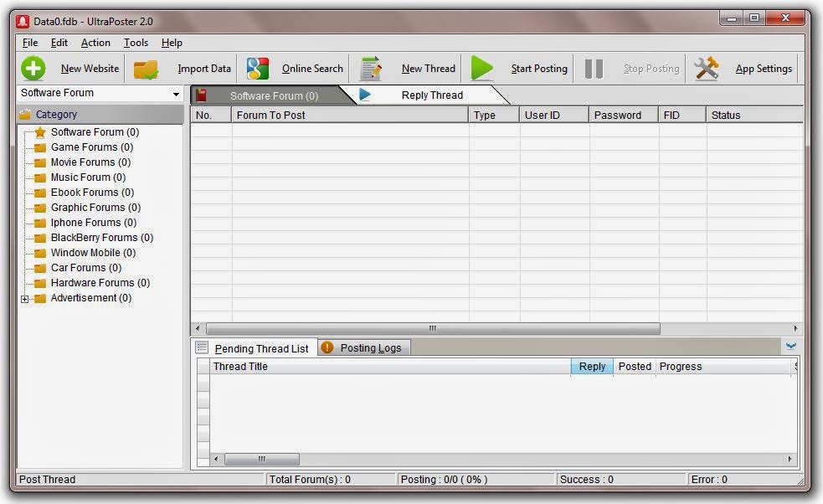Image resolution: width=823 pixels, height=504 pixels.
Task: Click the folder icon beside Hardware Forums (0)
Action: click(x=40, y=284)
